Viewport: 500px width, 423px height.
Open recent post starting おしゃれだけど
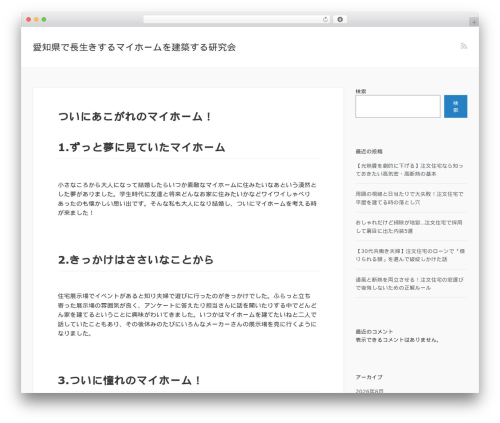(409, 227)
